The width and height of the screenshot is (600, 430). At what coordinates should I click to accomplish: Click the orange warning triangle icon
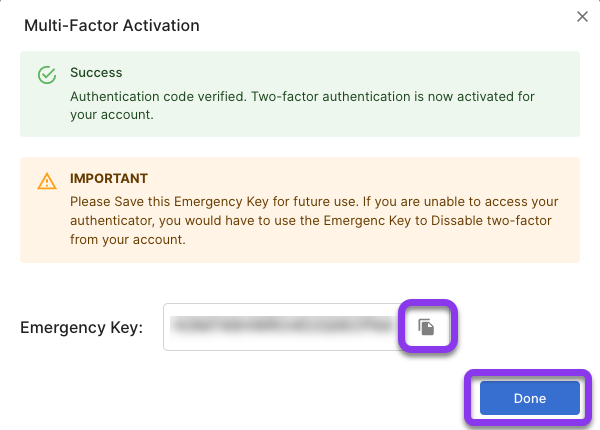[x=46, y=181]
